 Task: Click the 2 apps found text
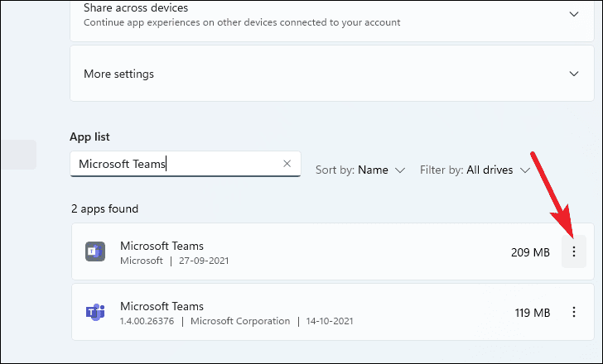coord(104,208)
